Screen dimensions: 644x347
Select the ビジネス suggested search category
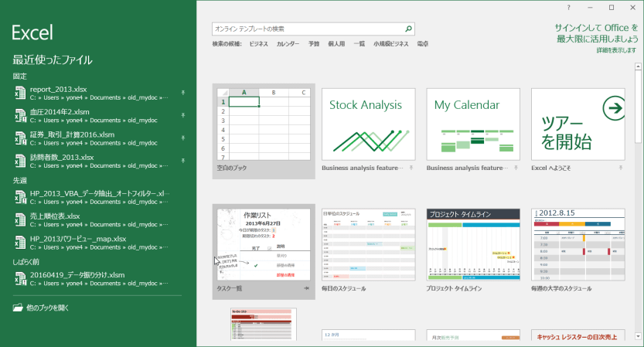coord(259,44)
